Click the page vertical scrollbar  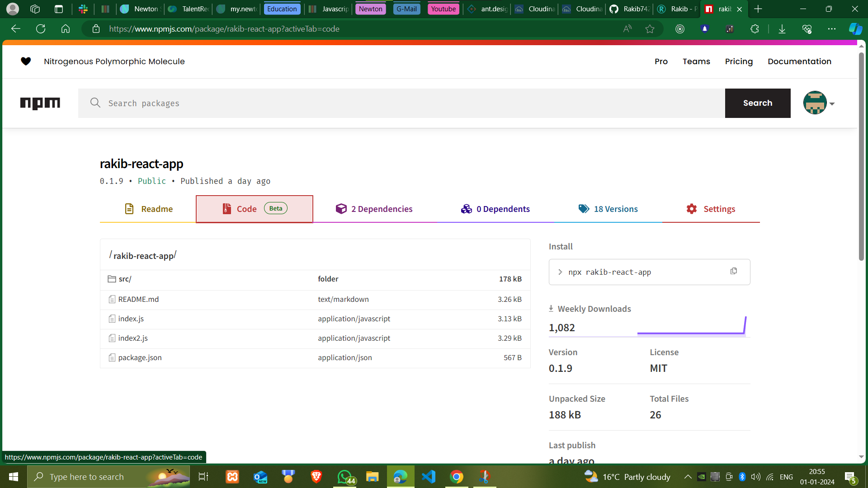pos(861,156)
